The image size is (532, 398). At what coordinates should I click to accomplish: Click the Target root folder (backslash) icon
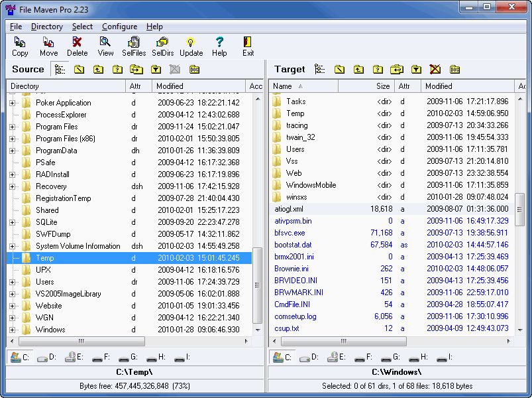click(339, 70)
